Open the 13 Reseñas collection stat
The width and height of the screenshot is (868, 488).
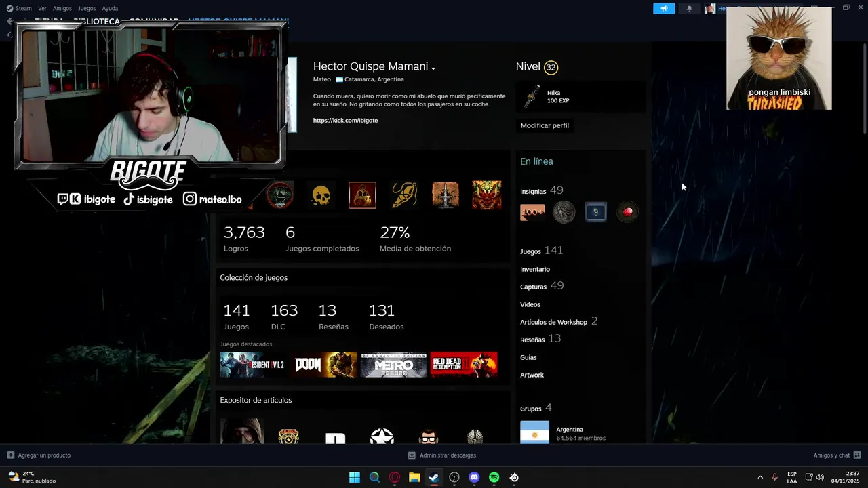click(x=333, y=317)
